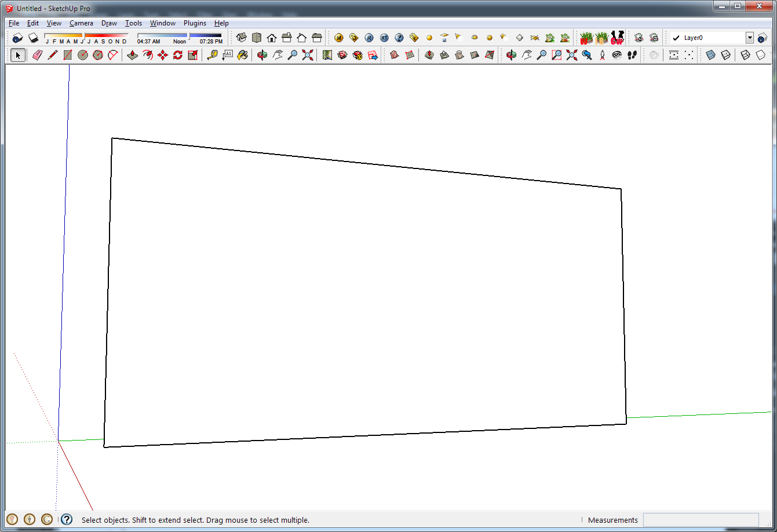Select the Position Camera tool

(x=602, y=55)
